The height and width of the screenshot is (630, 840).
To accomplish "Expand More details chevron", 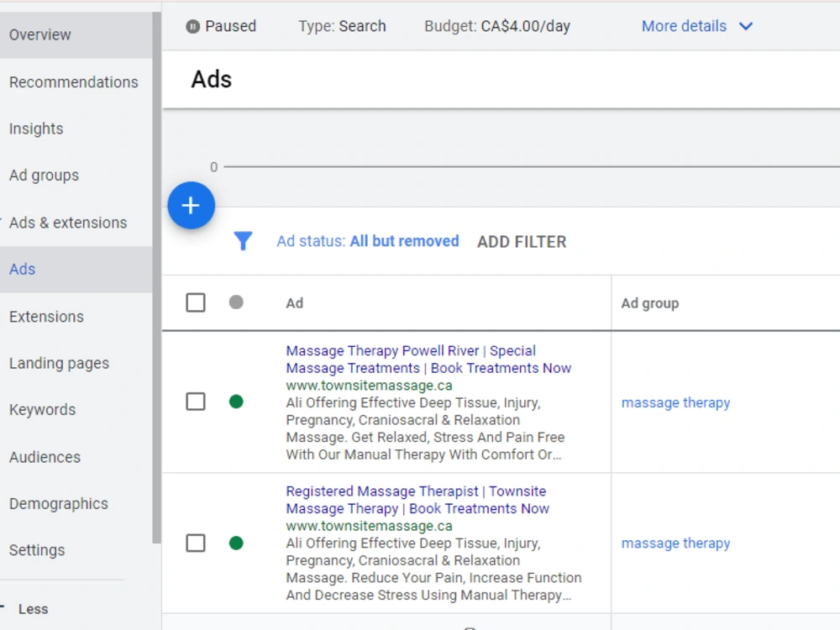I will (746, 26).
